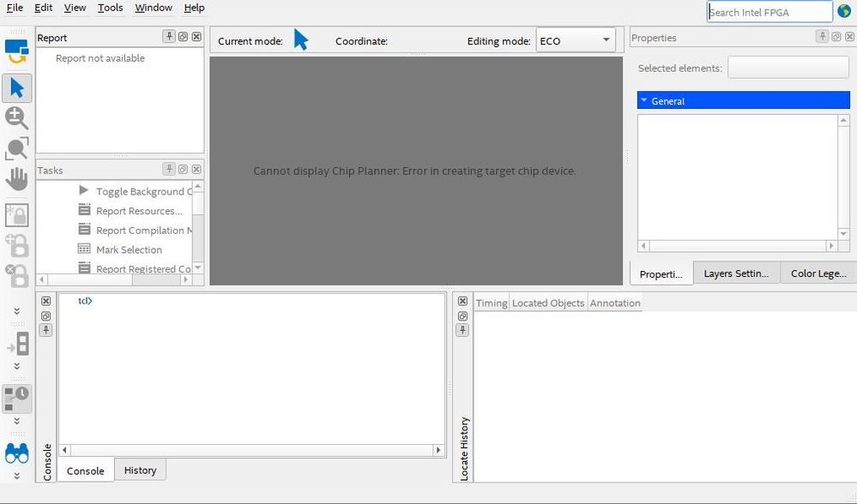Screen dimensions: 857x504
Task: Float the Report panel
Action: [x=183, y=37]
